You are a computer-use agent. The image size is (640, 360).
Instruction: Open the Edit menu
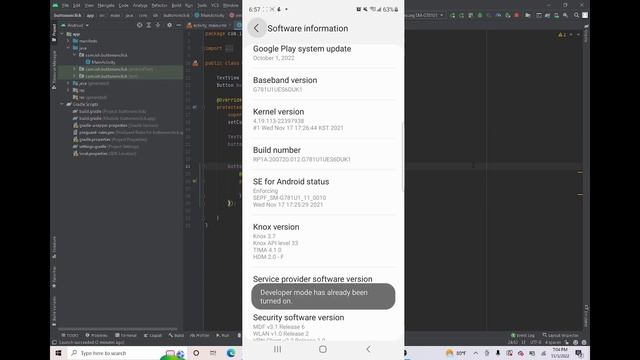(x=77, y=5)
